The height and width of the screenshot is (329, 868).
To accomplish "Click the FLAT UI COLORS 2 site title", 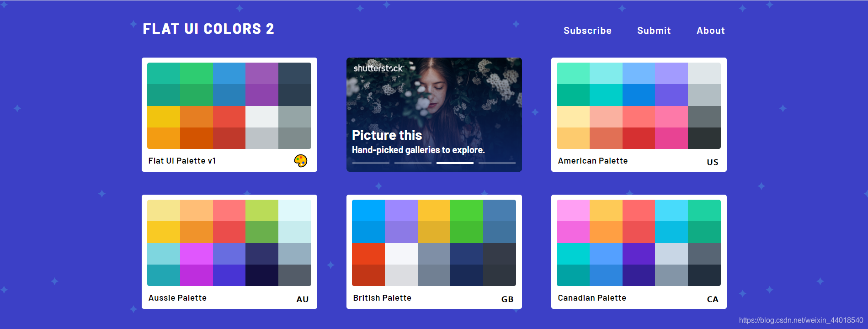I will tap(208, 29).
